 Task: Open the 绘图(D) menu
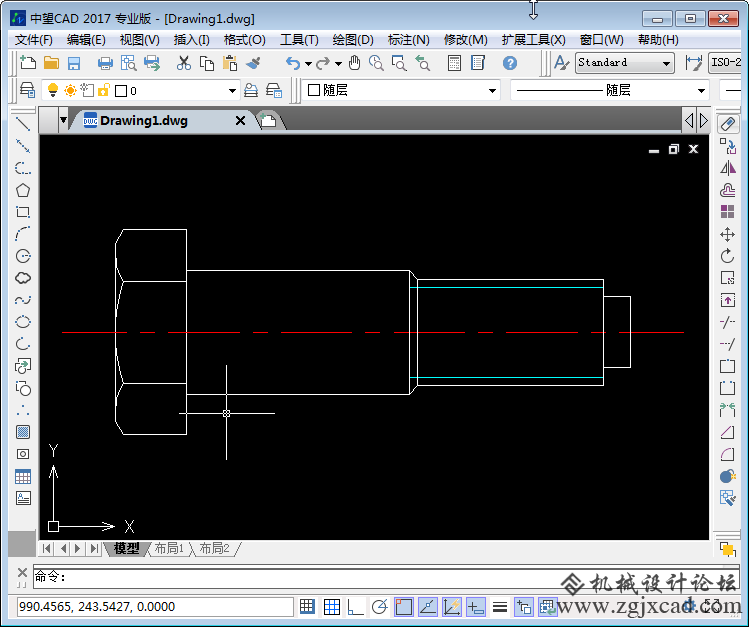[x=353, y=40]
